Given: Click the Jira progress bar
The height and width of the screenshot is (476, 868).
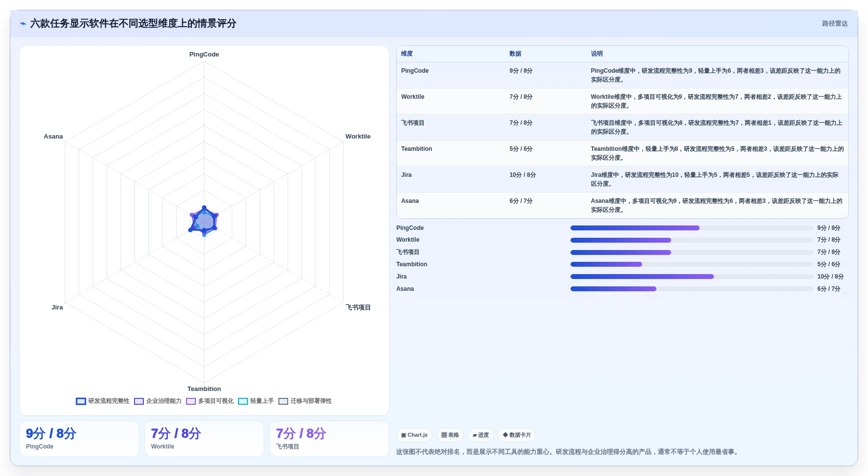Looking at the screenshot, I should (x=692, y=277).
